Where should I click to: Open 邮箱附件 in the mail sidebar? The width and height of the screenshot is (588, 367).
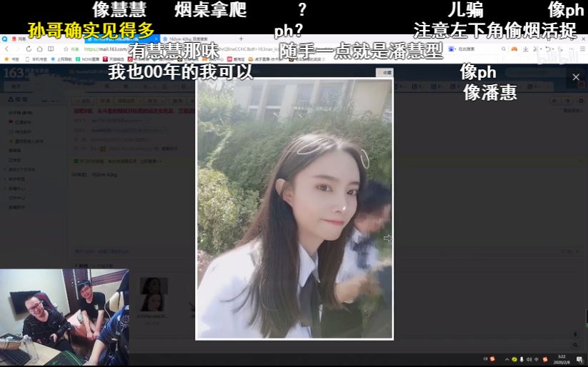click(x=17, y=207)
